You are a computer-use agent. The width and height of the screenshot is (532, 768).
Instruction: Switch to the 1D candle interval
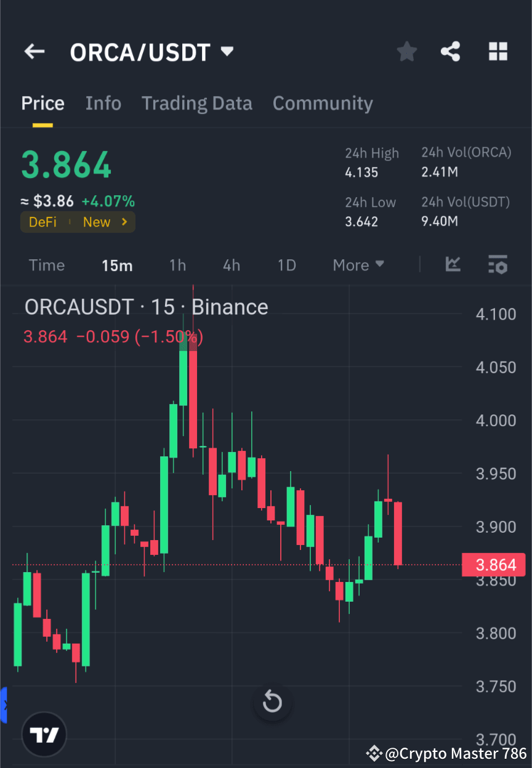286,265
